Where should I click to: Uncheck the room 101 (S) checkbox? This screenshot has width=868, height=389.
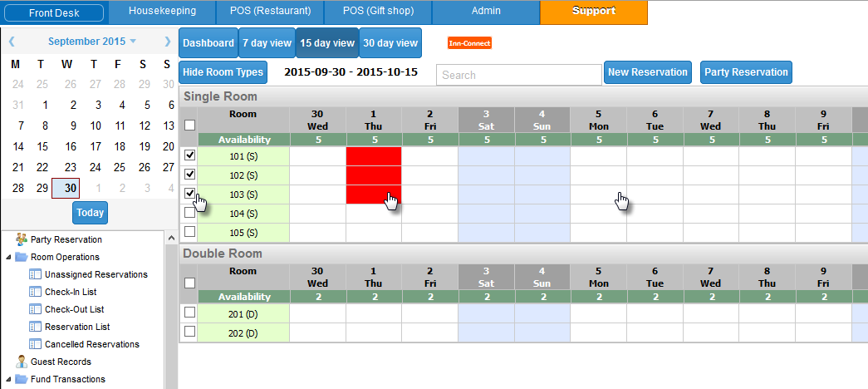click(x=189, y=155)
